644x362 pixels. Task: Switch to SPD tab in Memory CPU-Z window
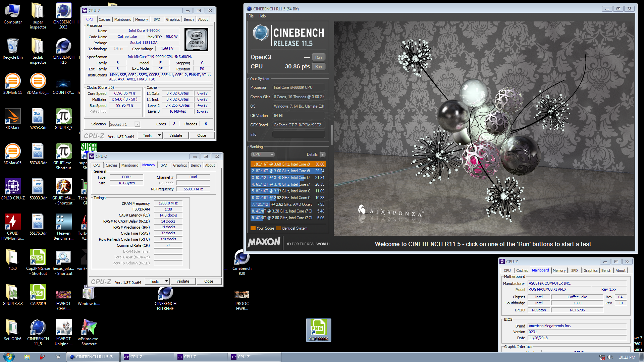coord(164,165)
